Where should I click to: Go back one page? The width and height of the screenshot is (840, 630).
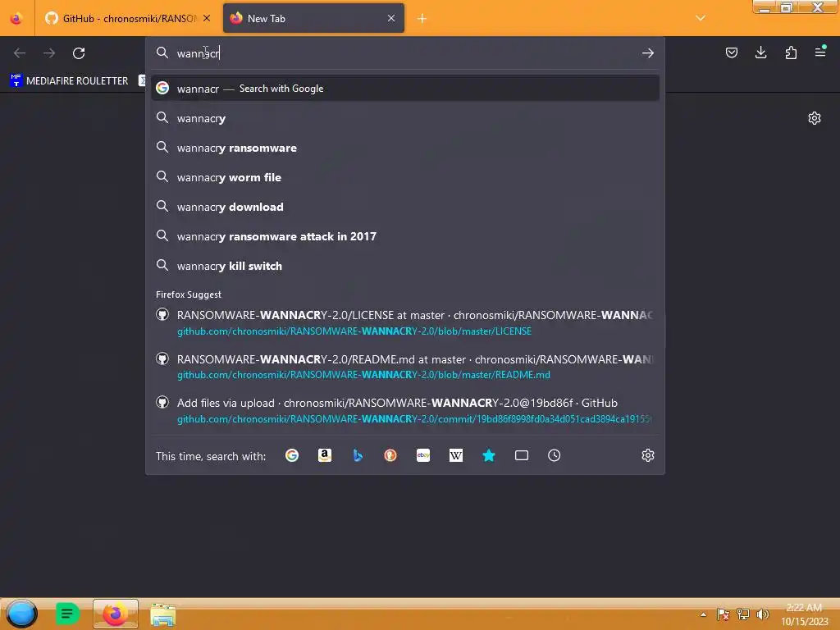tap(20, 53)
